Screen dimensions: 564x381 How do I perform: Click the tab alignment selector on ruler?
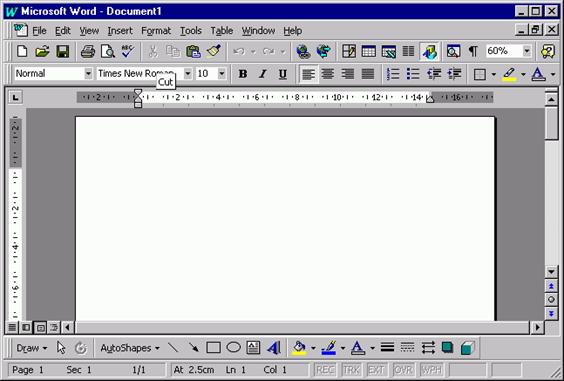pos(15,97)
